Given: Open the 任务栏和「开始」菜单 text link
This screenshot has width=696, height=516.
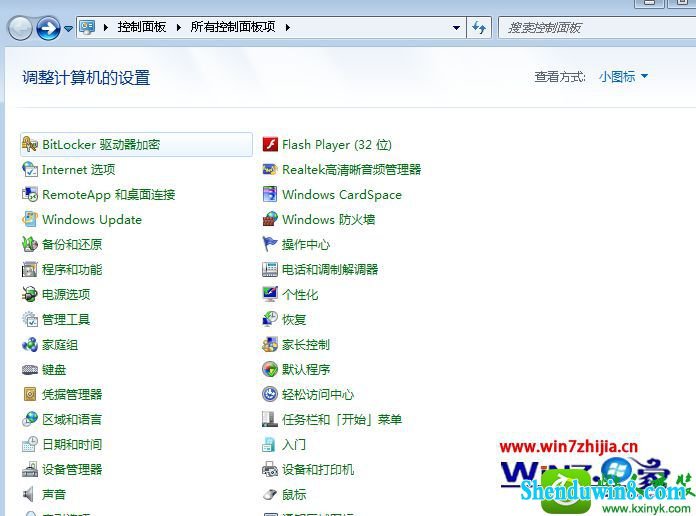Looking at the screenshot, I should [x=342, y=419].
